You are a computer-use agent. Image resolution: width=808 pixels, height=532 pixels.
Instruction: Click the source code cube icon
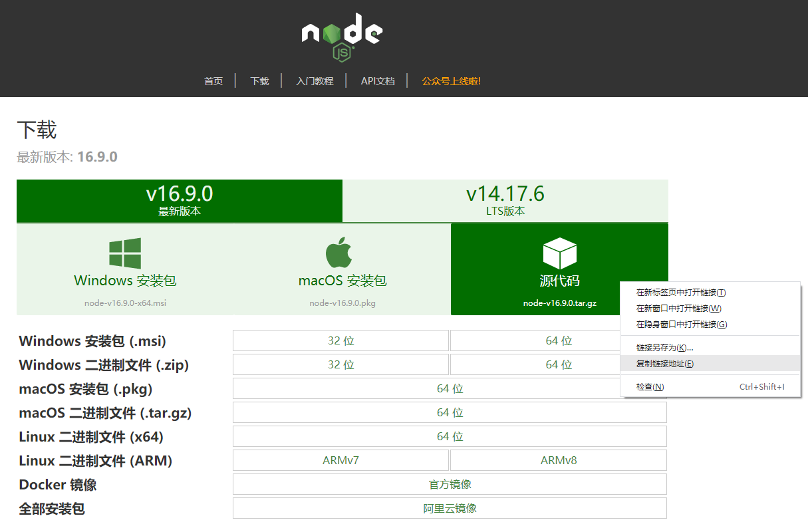[x=559, y=253]
